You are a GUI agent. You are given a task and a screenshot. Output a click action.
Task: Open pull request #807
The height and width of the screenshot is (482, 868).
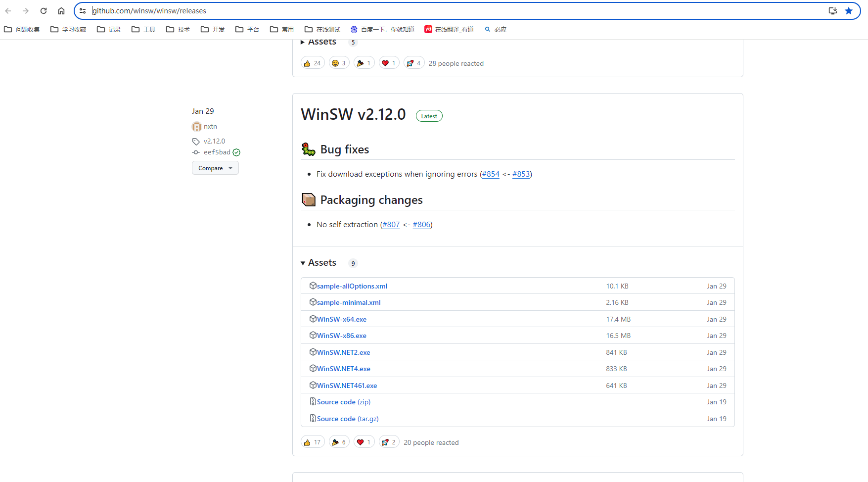pyautogui.click(x=391, y=225)
